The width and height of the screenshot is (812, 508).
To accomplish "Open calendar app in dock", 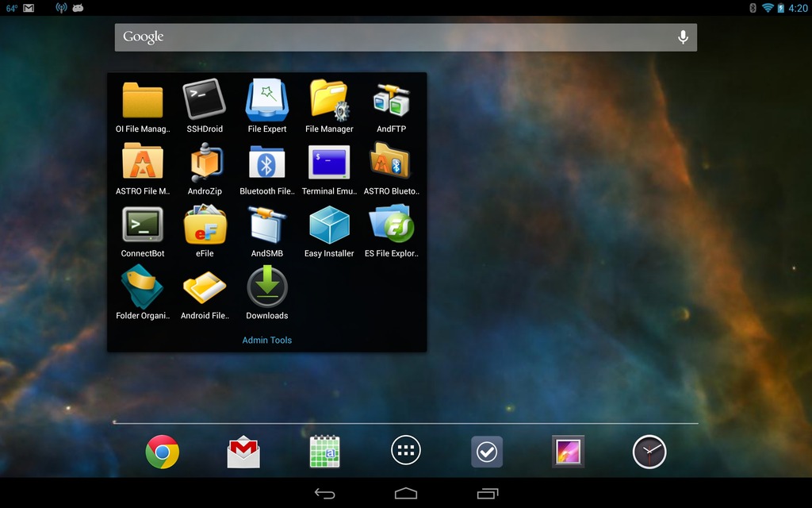I will 324,452.
